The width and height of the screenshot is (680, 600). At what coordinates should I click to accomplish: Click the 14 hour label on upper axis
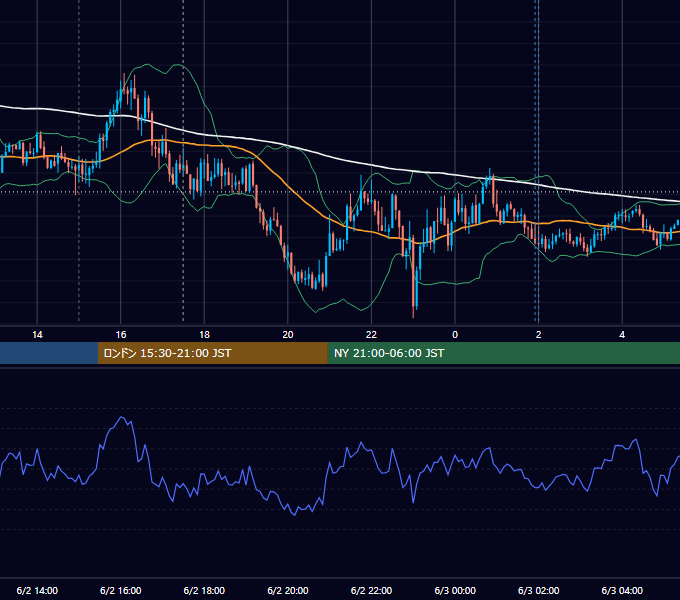37,335
